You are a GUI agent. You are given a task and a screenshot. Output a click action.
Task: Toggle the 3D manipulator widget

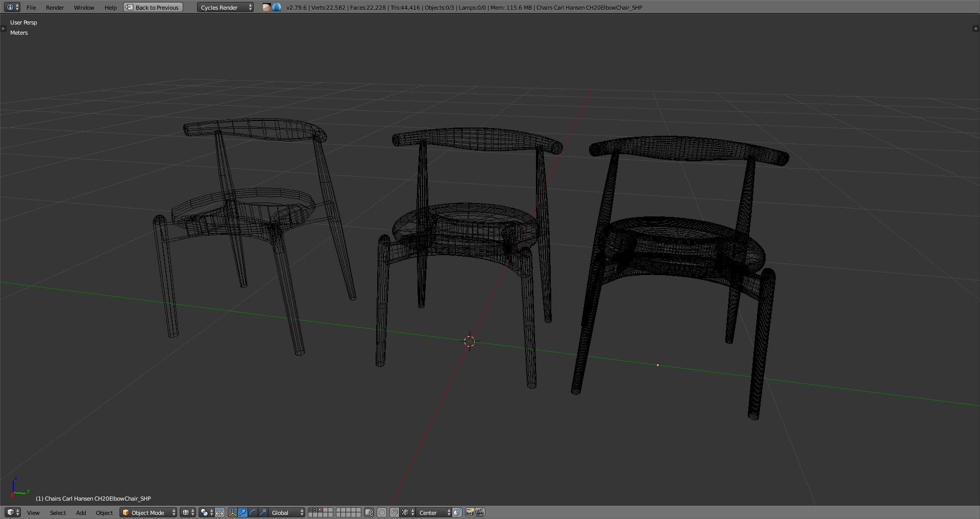[233, 512]
